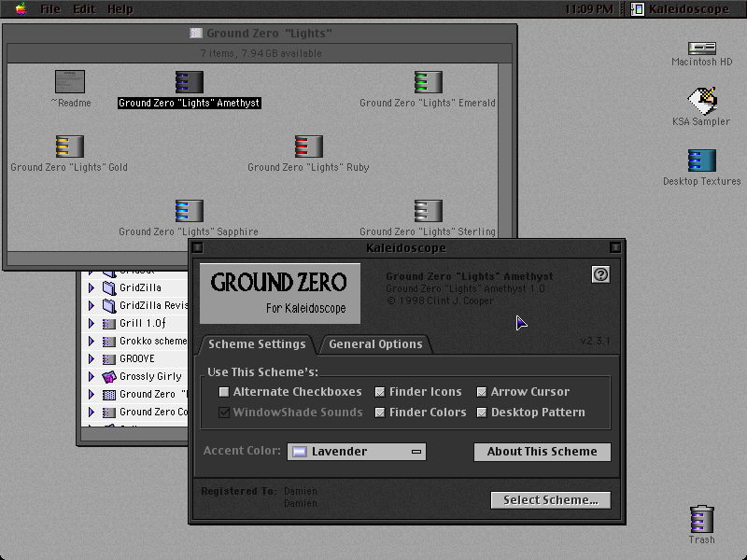Open the Help menu

click(x=120, y=9)
